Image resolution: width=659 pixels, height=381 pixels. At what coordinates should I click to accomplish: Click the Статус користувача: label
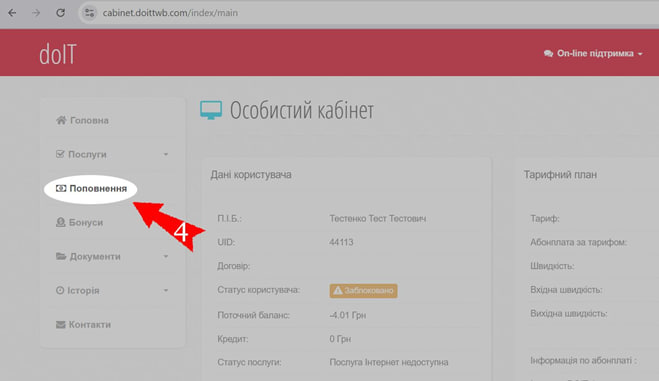[x=258, y=290]
